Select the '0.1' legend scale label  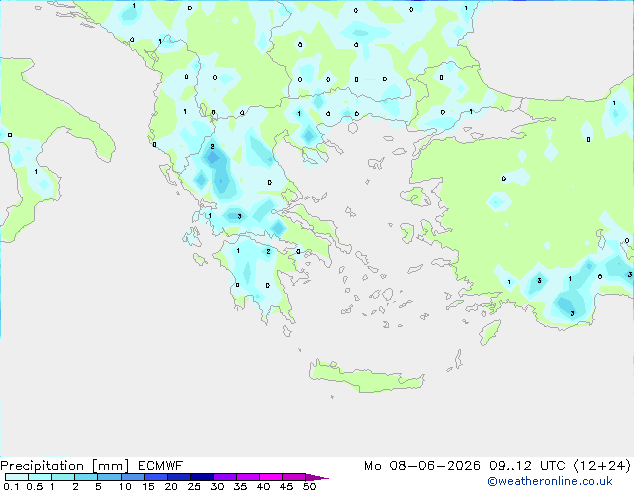click(11, 486)
